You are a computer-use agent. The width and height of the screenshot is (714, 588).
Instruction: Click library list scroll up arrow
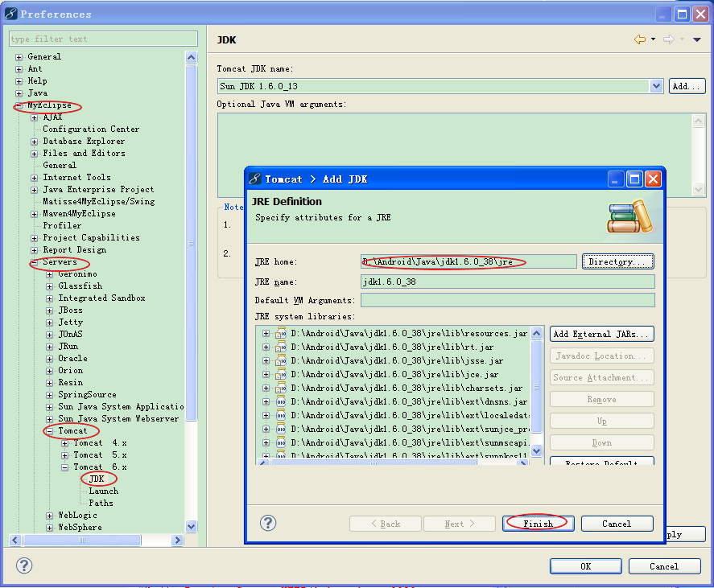[x=536, y=334]
